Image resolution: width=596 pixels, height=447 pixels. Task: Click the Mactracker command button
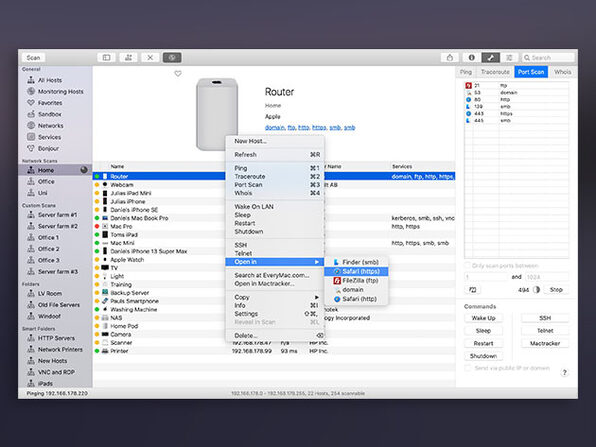(545, 343)
